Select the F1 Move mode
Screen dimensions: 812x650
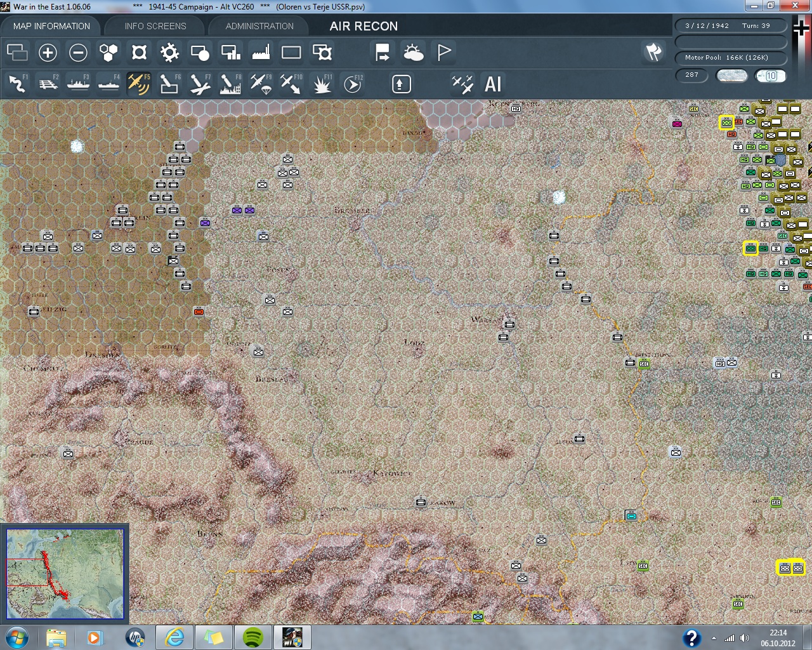pos(18,84)
